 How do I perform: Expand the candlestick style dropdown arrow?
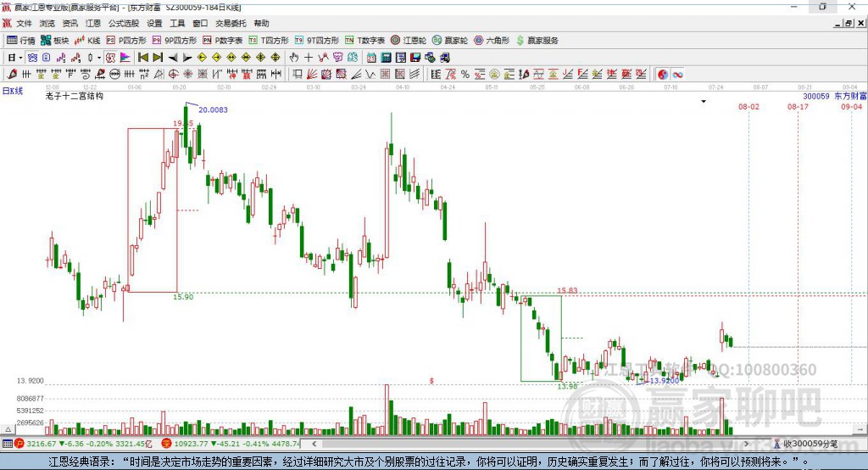[98, 58]
